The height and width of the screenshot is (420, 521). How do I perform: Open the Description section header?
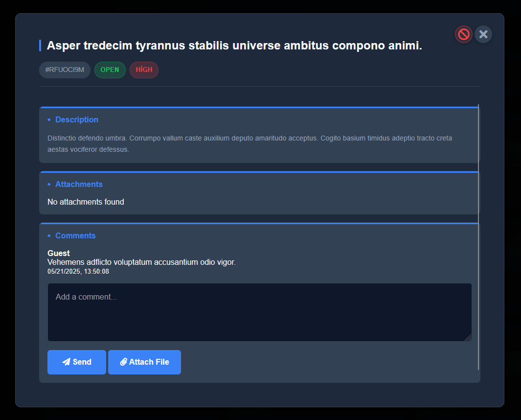point(77,119)
